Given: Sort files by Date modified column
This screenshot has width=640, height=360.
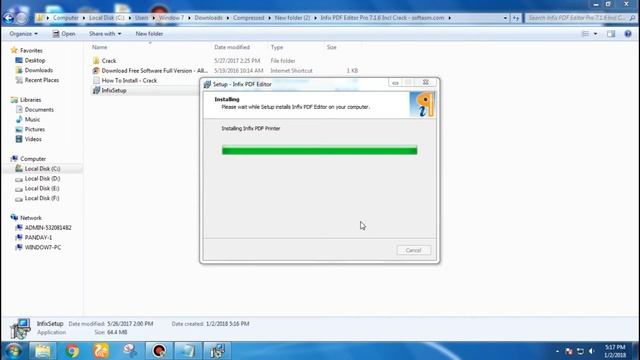Looking at the screenshot, I should [232, 47].
